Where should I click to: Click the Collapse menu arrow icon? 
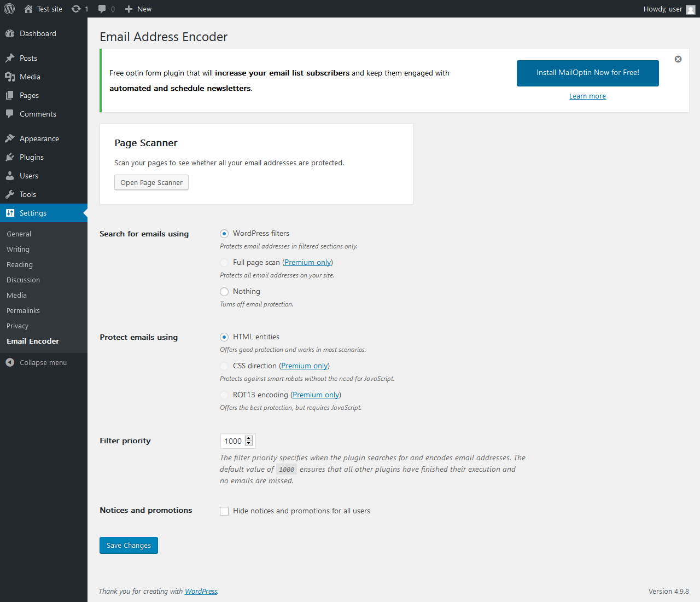click(10, 362)
